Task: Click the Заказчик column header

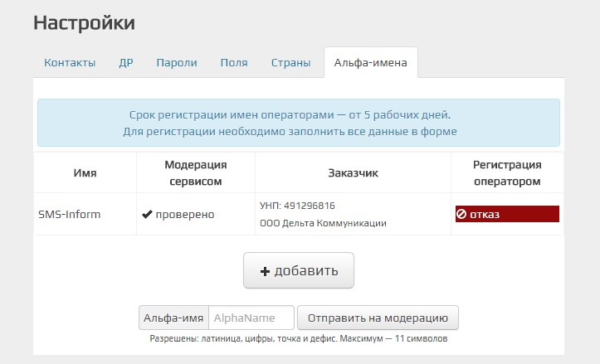Action: tap(353, 173)
